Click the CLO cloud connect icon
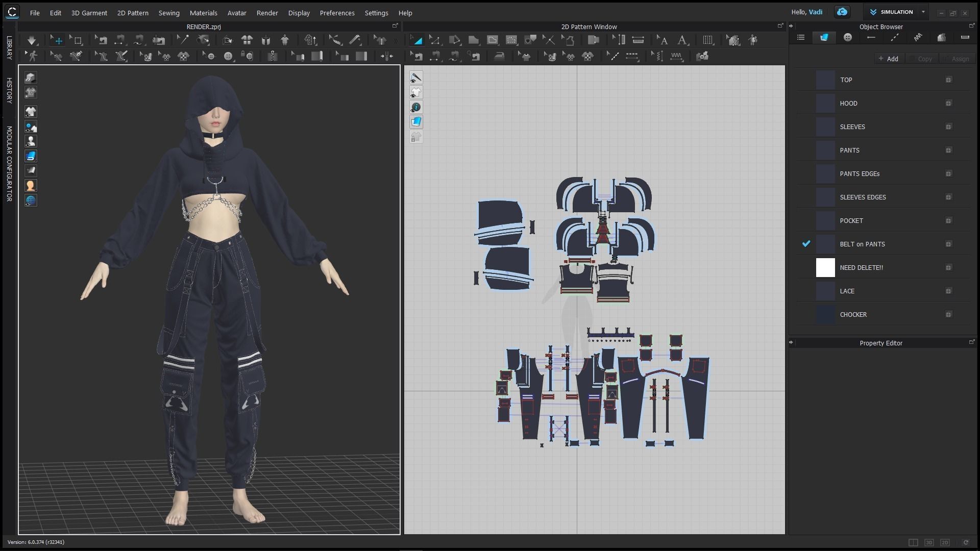980x551 pixels. click(842, 12)
